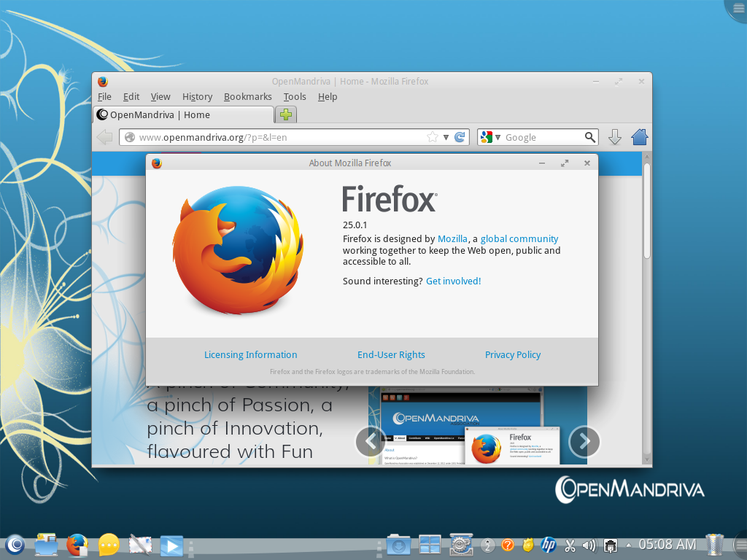Click the Firefox icon in the main window title bar
Image resolution: width=747 pixels, height=560 pixels.
pyautogui.click(x=102, y=82)
